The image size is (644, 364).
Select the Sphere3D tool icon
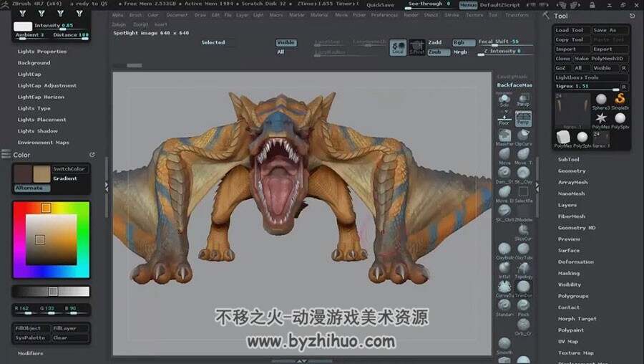click(x=601, y=101)
